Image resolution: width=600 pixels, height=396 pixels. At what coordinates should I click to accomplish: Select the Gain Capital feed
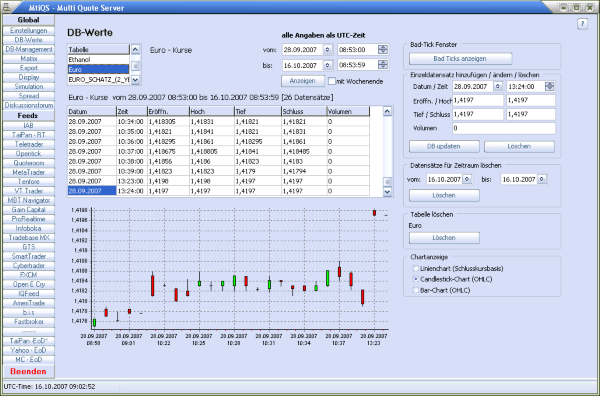point(29,210)
